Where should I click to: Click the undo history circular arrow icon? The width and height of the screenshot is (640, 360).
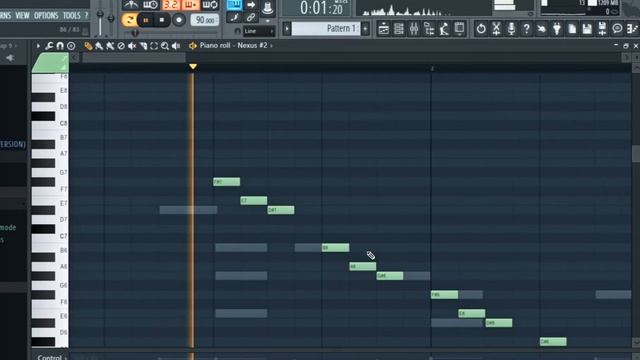(x=481, y=29)
